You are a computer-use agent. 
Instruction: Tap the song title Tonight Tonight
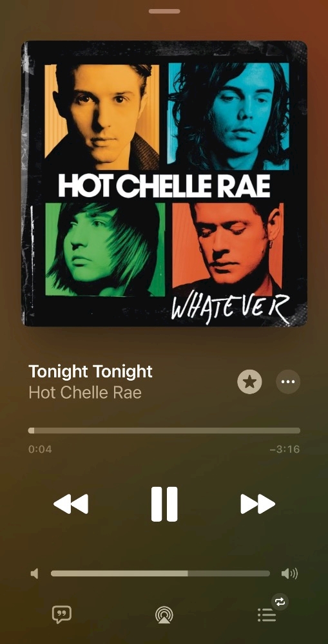pos(90,372)
